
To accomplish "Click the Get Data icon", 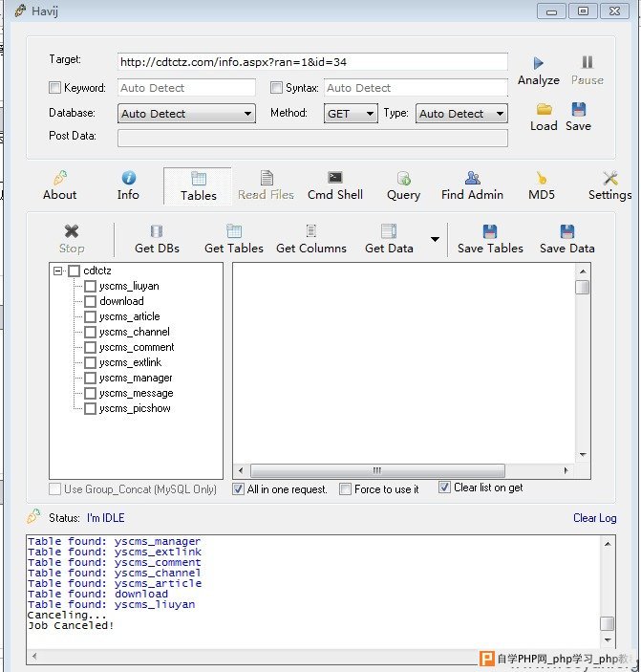I will pyautogui.click(x=389, y=231).
